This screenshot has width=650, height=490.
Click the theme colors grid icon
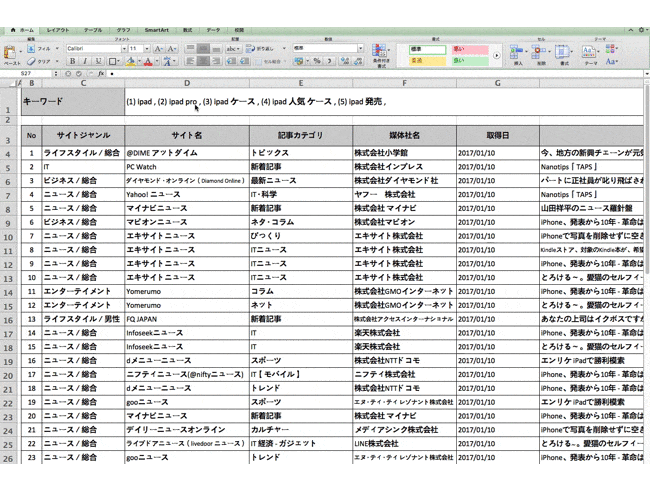coord(611,49)
